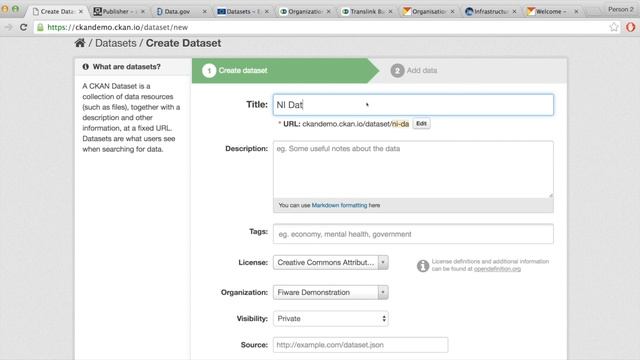Viewport: 640px width, 360px height.
Task: Click the step 1 circle in Create dataset
Action: click(209, 71)
